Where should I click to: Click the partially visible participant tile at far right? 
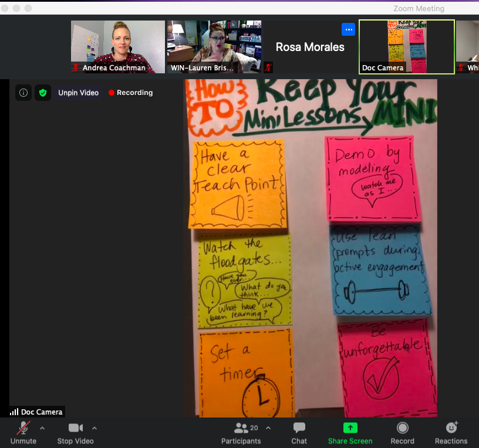point(467,47)
